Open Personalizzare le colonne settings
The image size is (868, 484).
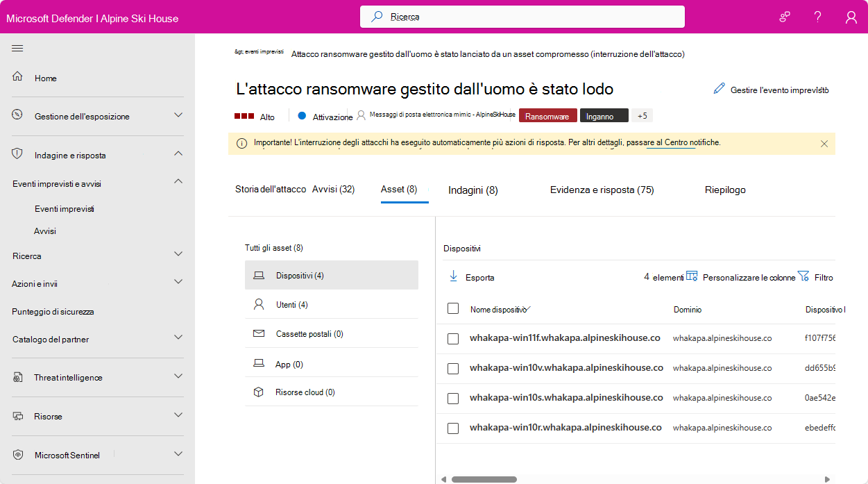pos(692,276)
